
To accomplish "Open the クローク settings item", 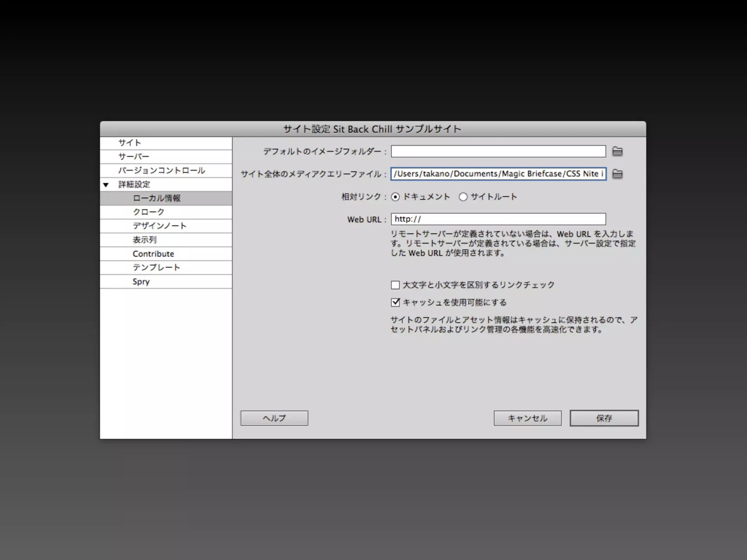I will coord(148,212).
